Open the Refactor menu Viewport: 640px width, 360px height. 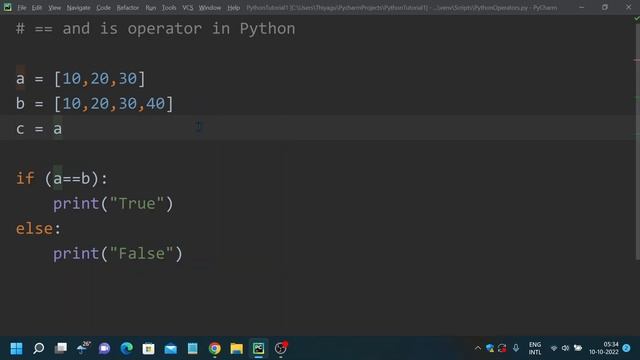[128, 8]
